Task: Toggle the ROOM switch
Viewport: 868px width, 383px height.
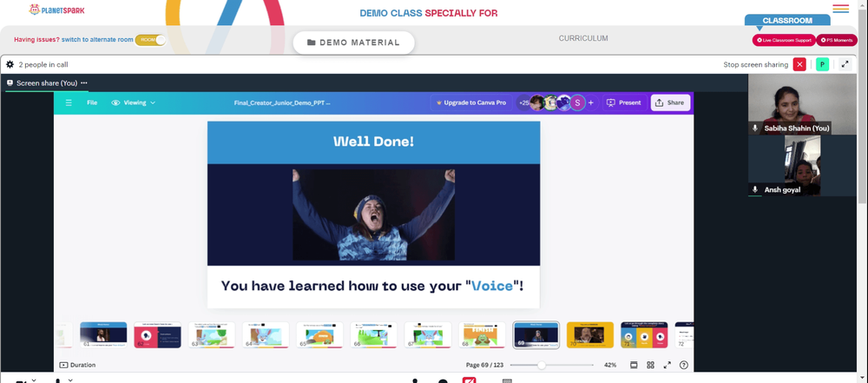Action: (150, 40)
